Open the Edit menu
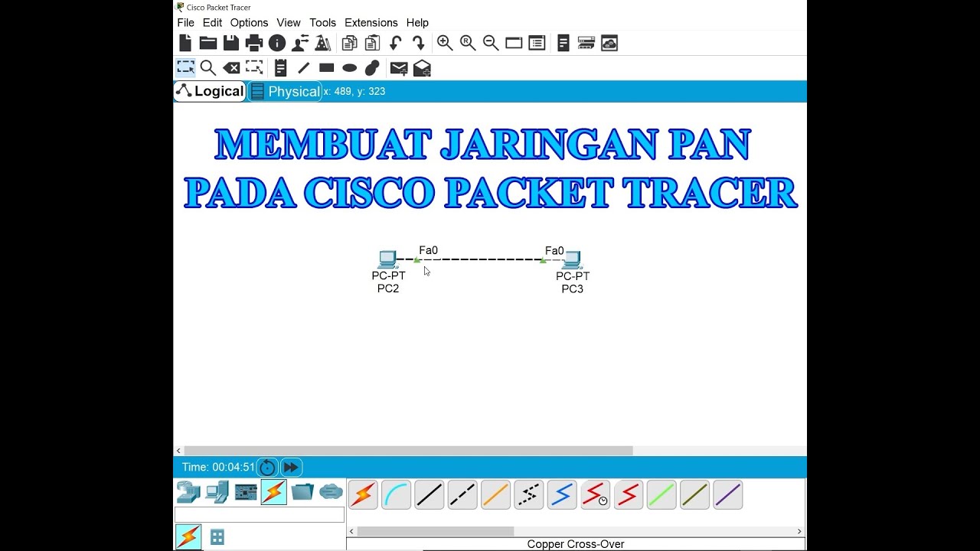The width and height of the screenshot is (980, 551). tap(213, 23)
